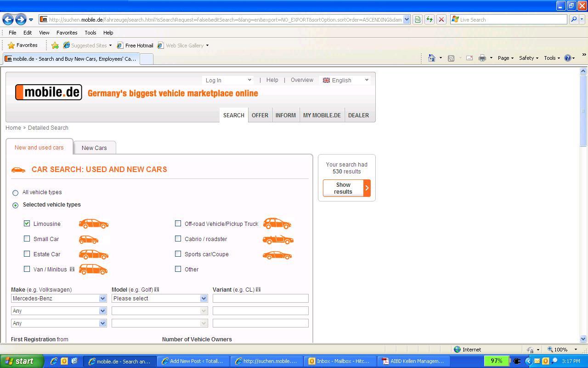The image size is (588, 368).
Task: Click the Estate Car icon
Action: [x=94, y=254]
